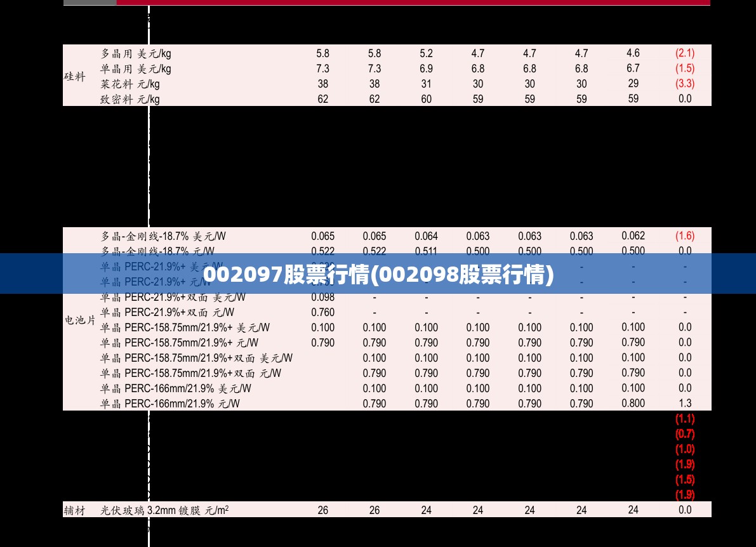This screenshot has width=756, height=547.
Task: Select the 60 cell in 致密料 row
Action: (x=426, y=99)
